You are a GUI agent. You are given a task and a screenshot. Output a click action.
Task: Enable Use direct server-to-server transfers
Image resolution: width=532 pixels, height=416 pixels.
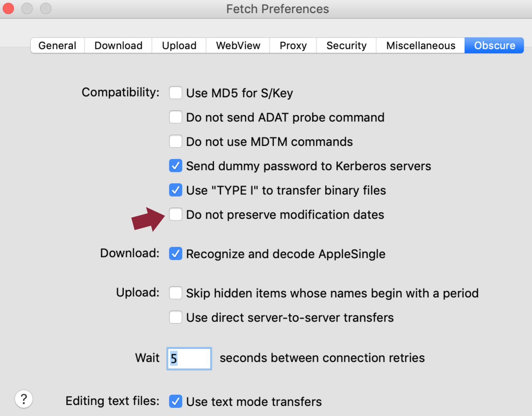pyautogui.click(x=176, y=317)
